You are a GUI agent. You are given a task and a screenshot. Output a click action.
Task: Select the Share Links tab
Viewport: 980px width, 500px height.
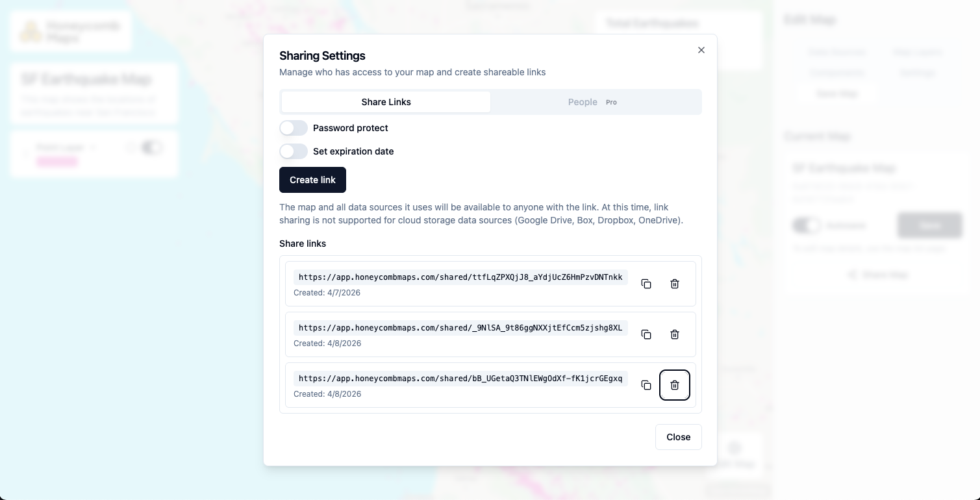(386, 102)
